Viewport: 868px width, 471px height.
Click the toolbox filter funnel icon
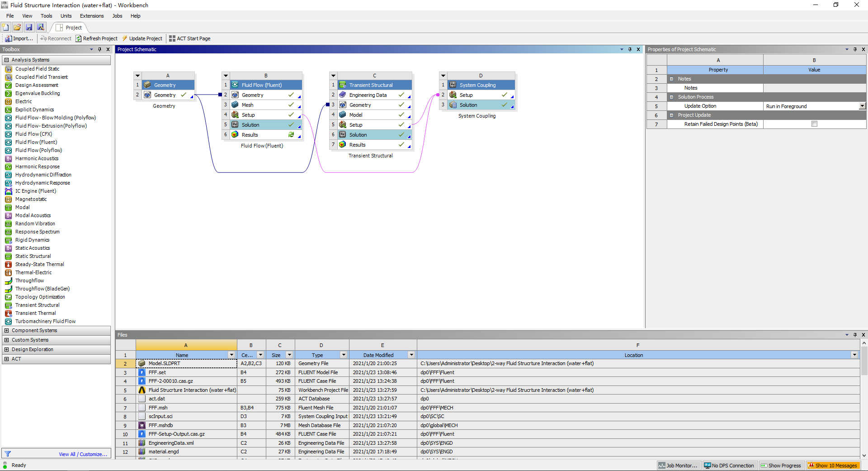(x=8, y=454)
